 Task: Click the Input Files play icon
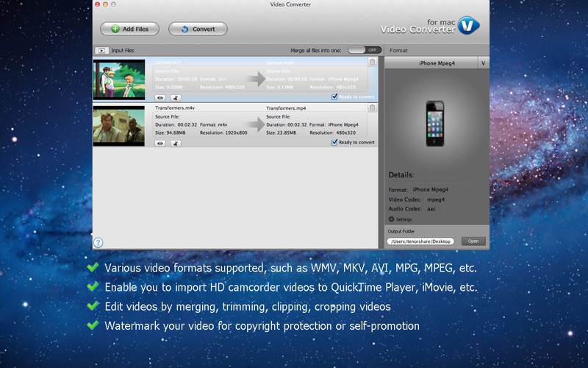(x=101, y=50)
